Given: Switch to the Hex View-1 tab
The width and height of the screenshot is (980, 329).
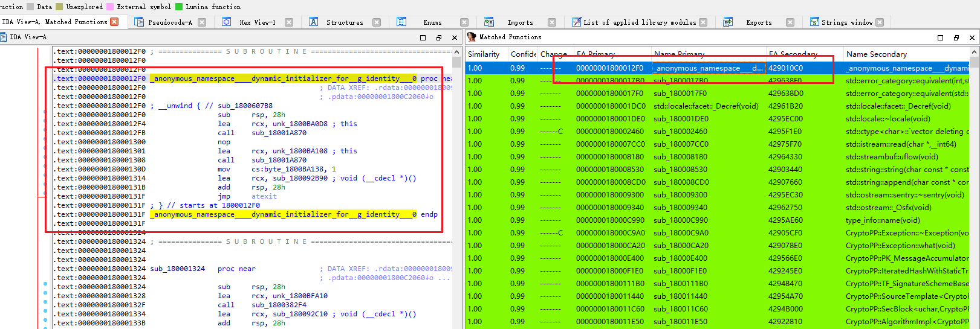Looking at the screenshot, I should pos(257,22).
